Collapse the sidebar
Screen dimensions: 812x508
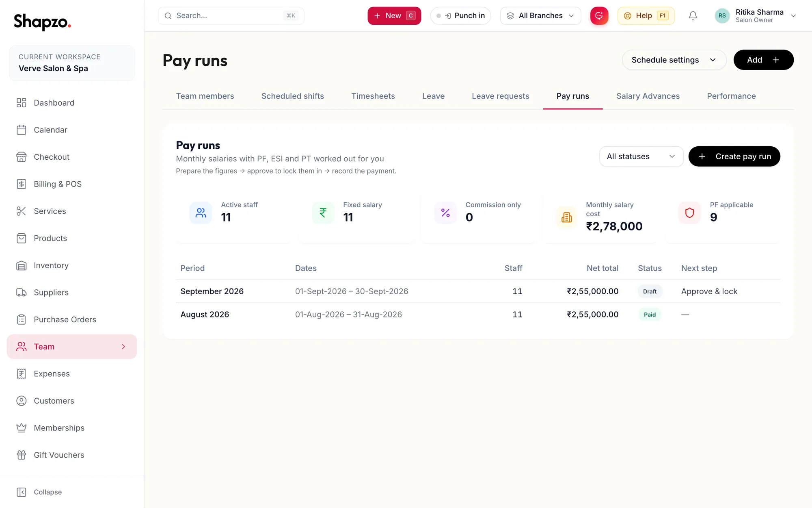[x=39, y=492]
